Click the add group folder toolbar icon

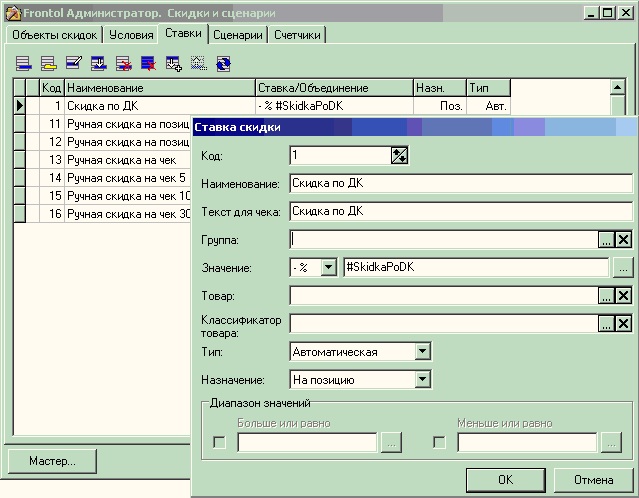click(49, 64)
